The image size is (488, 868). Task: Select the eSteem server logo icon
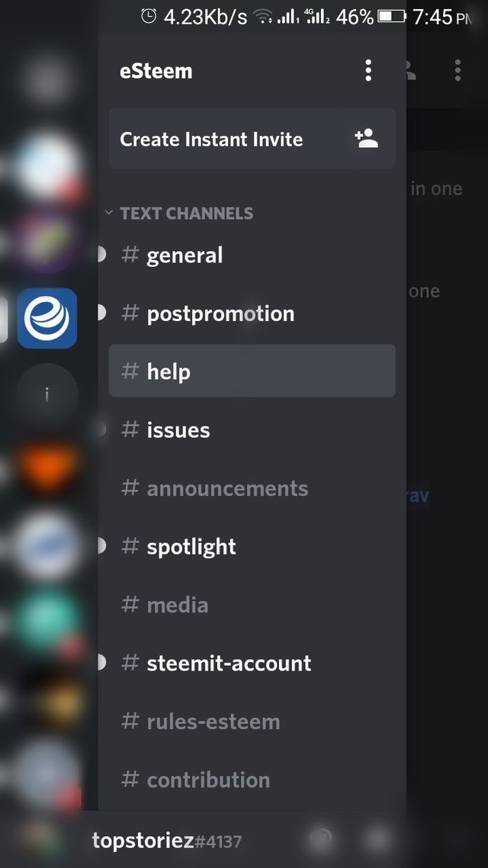point(47,318)
